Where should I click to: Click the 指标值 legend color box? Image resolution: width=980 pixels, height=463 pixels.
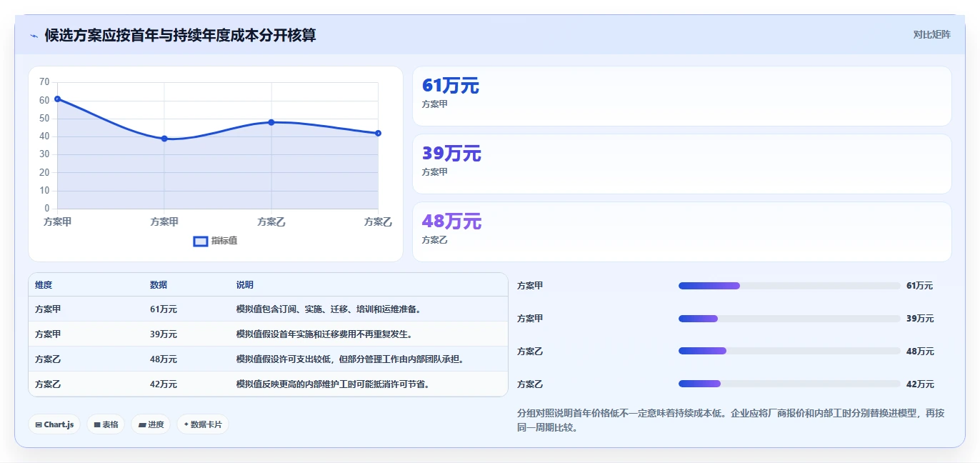pos(201,242)
